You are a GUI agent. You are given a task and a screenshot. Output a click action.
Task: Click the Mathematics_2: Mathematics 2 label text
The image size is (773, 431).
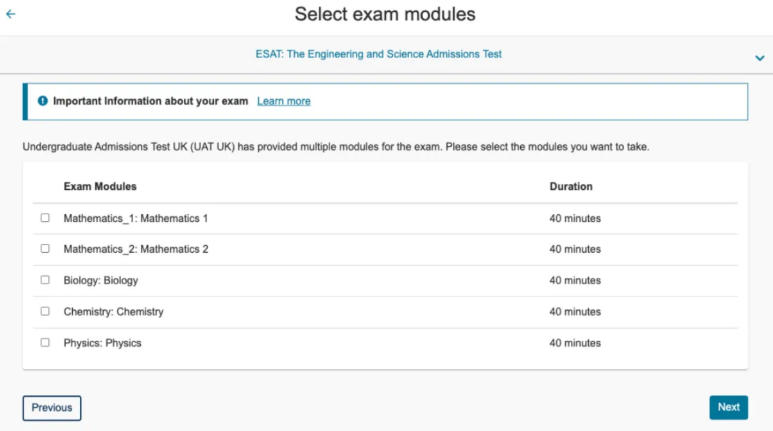136,249
